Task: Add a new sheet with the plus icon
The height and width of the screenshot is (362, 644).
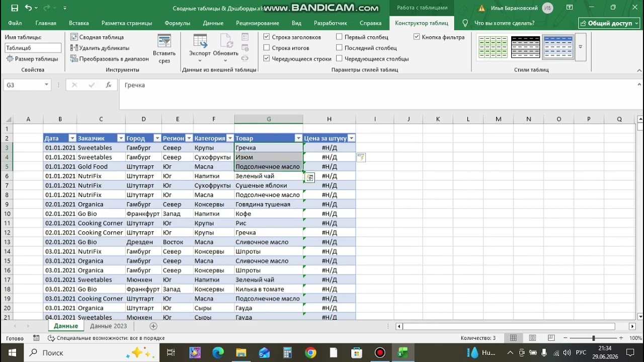Action: pyautogui.click(x=153, y=326)
